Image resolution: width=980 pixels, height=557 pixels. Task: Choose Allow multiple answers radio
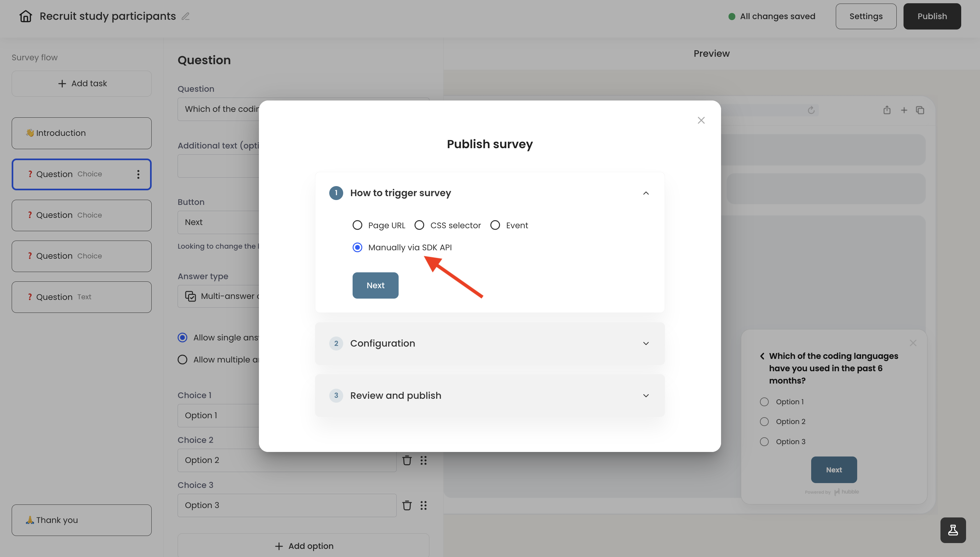click(x=182, y=360)
